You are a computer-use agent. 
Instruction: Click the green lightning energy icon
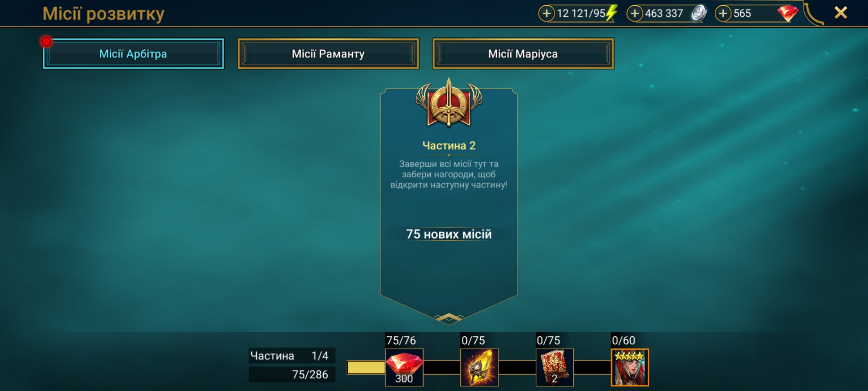pyautogui.click(x=611, y=14)
